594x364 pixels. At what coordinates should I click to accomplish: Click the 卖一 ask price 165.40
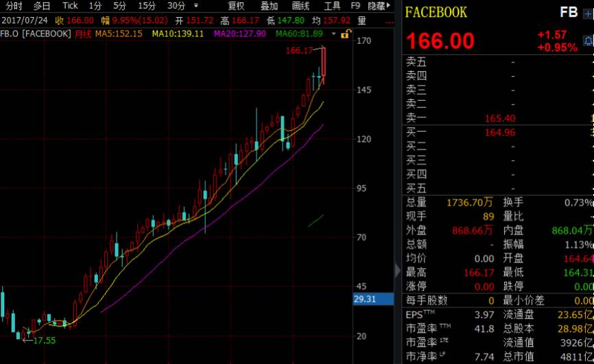click(x=500, y=119)
